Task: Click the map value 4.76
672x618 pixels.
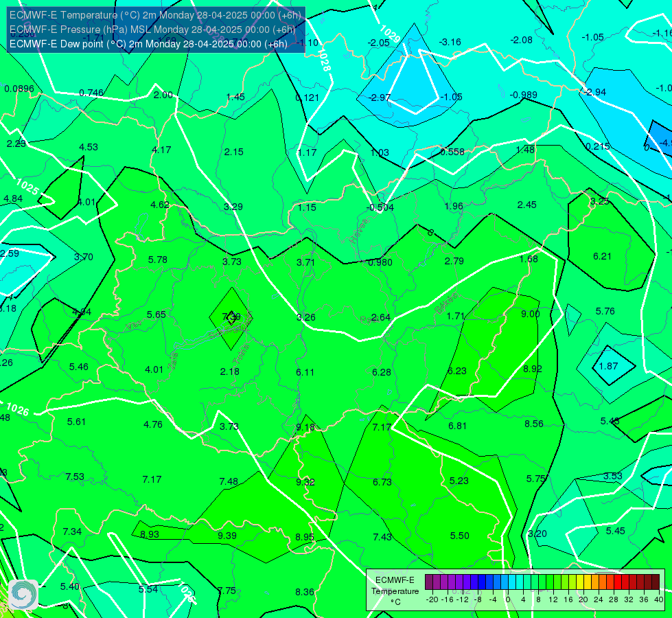Action: (153, 424)
